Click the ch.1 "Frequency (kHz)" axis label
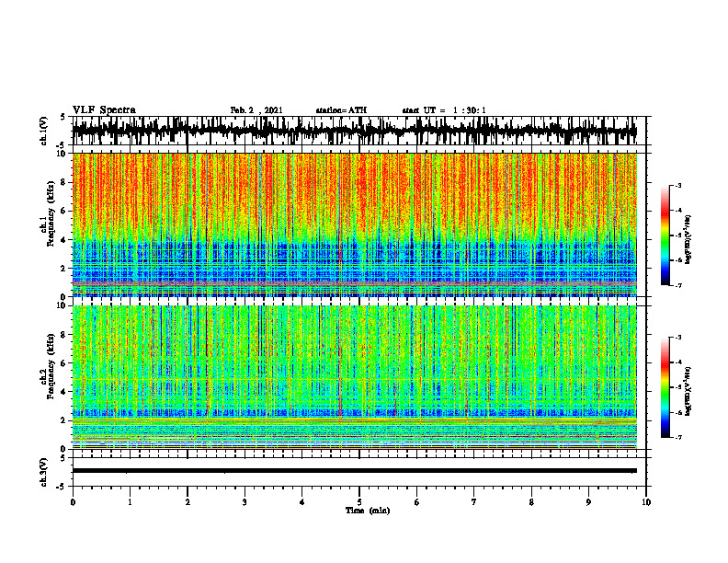This screenshot has width=728, height=563. pyautogui.click(x=51, y=213)
